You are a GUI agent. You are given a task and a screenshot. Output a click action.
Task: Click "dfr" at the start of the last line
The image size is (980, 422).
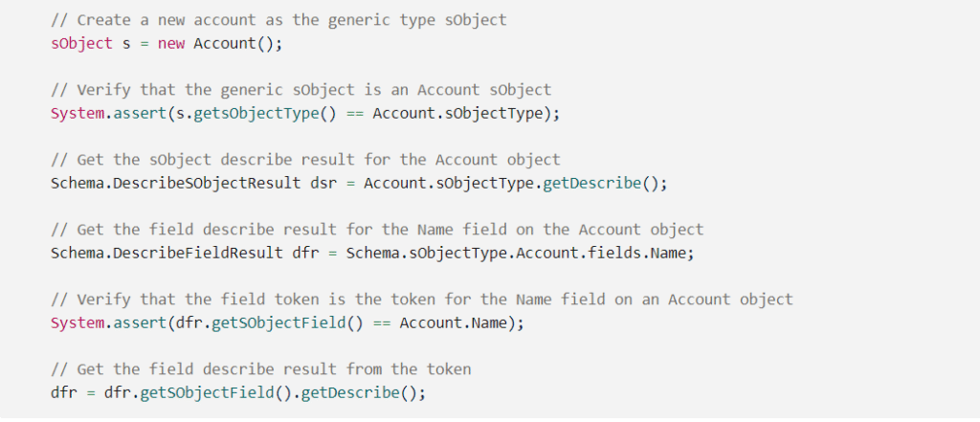click(63, 392)
